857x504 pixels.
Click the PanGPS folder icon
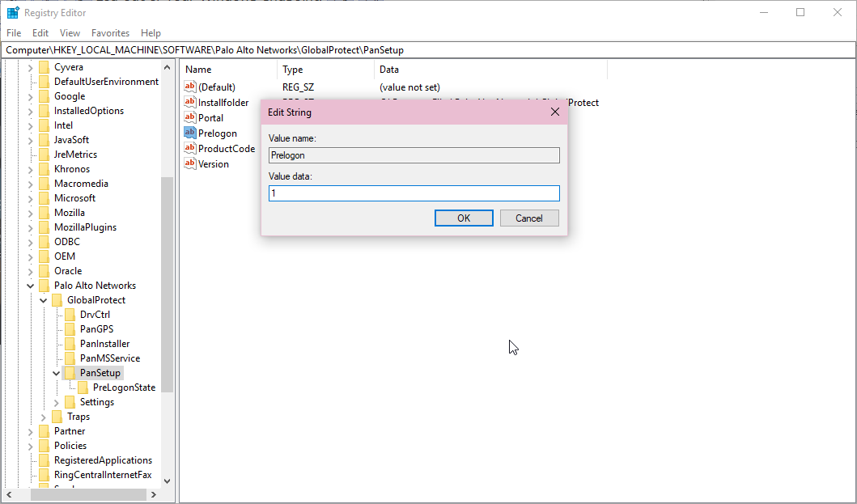pos(70,329)
